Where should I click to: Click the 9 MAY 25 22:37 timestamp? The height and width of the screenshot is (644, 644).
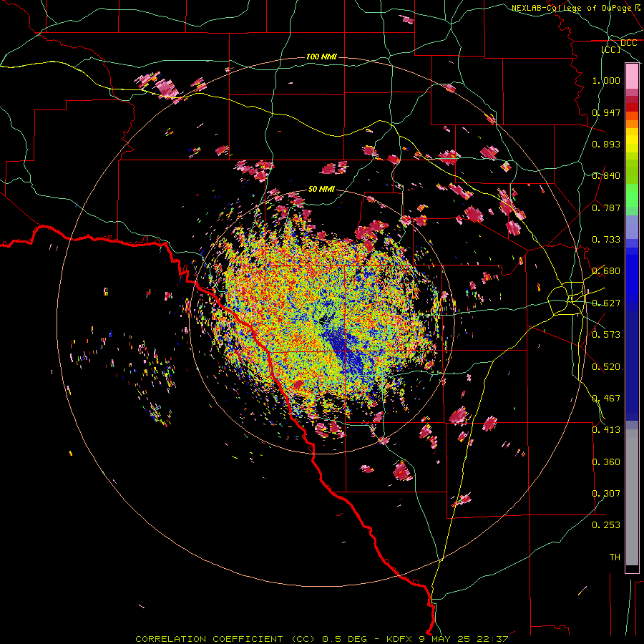464,639
